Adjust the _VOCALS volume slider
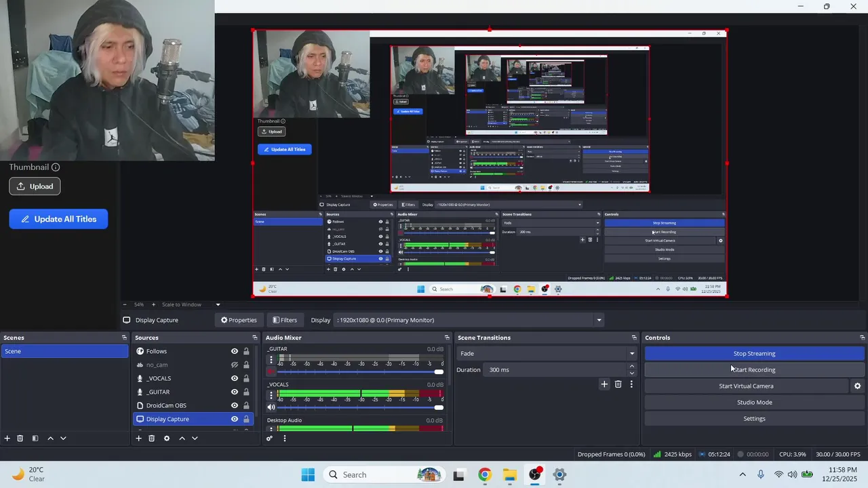The image size is (868, 488). click(x=360, y=407)
